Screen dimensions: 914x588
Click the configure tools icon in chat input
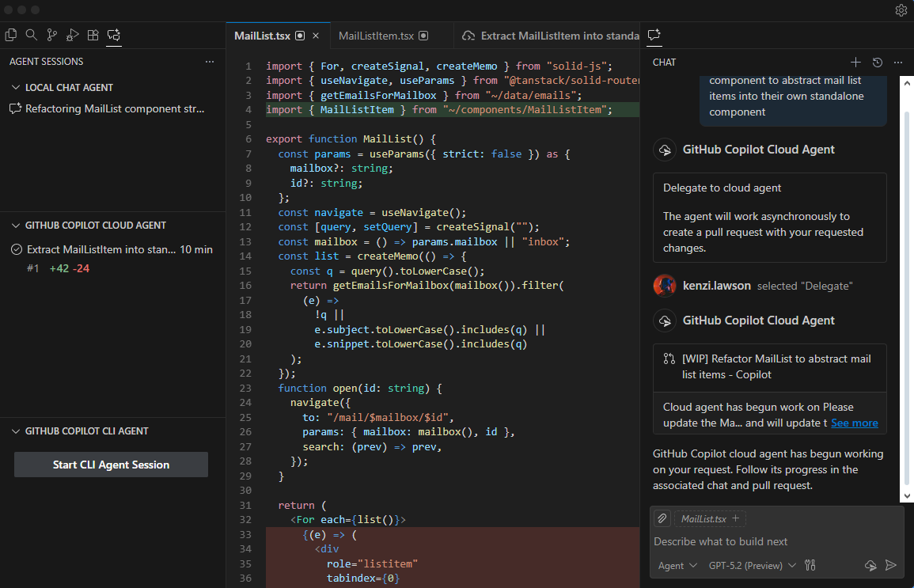tap(810, 565)
